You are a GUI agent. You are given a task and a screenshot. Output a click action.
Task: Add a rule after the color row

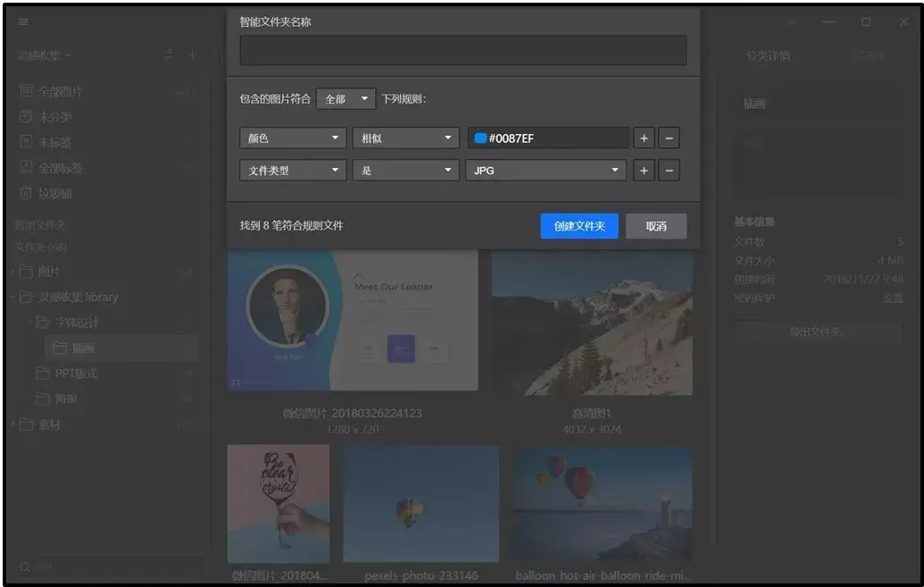point(644,138)
